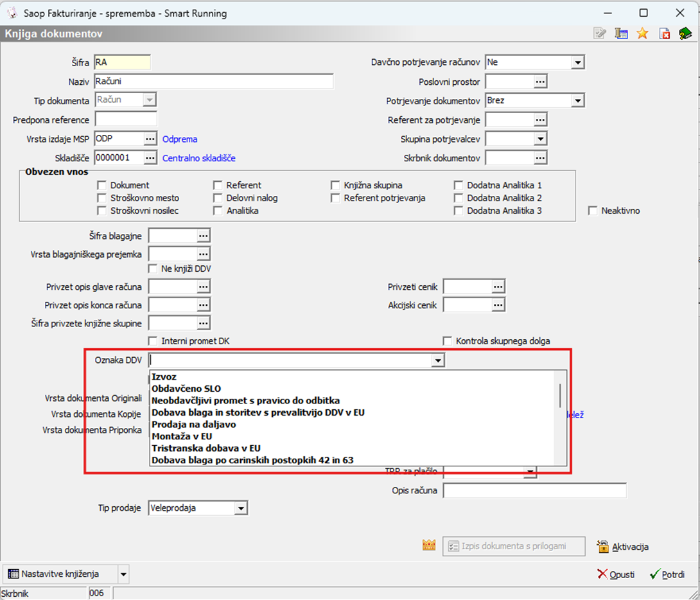The image size is (700, 600).
Task: Click Nastavitve knjiženja button
Action: 60,574
